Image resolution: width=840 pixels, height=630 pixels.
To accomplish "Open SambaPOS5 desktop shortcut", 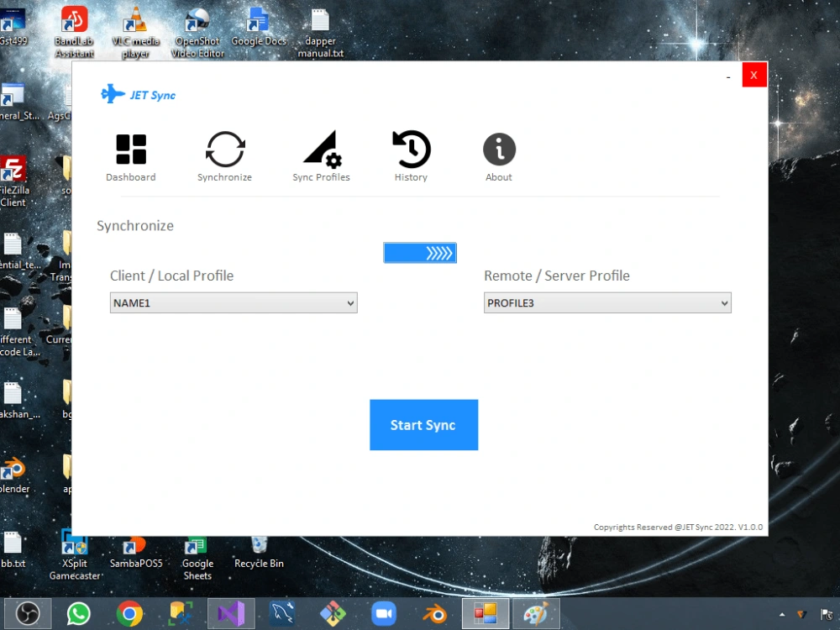I will pos(135,552).
